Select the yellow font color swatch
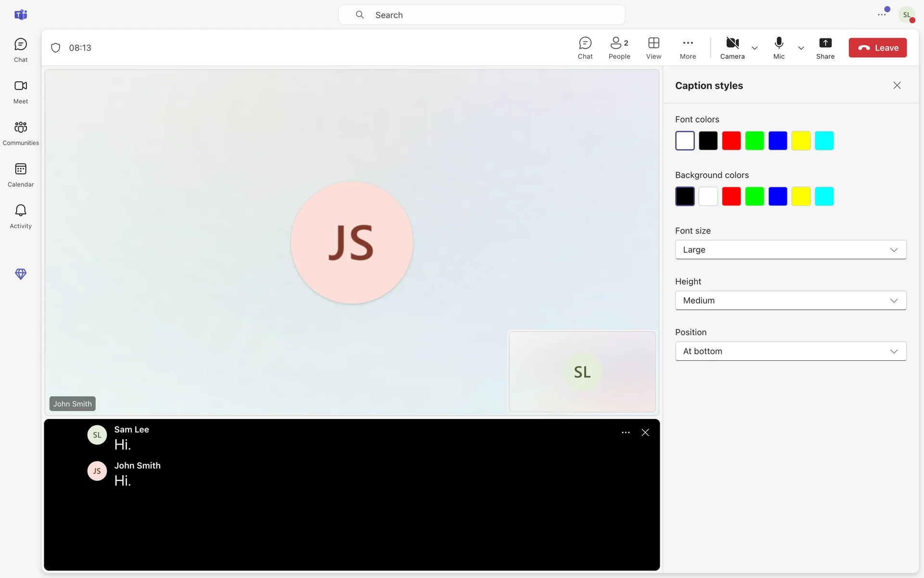 coord(801,141)
